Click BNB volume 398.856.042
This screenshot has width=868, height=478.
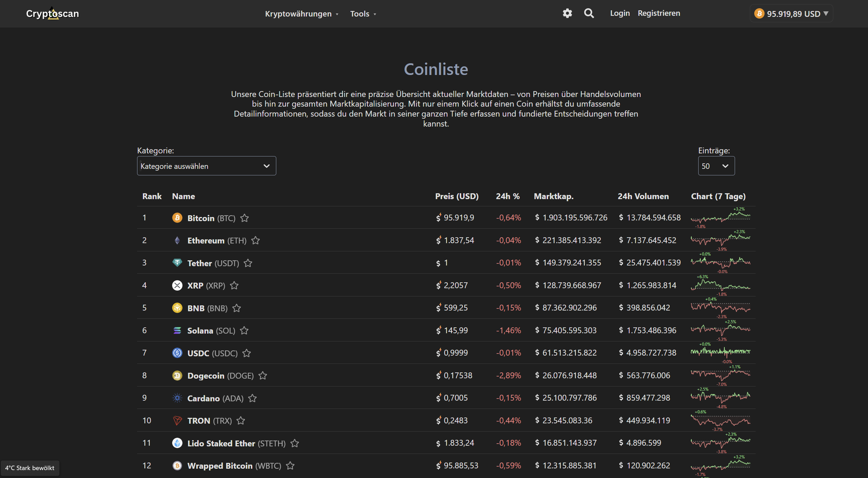tap(648, 308)
